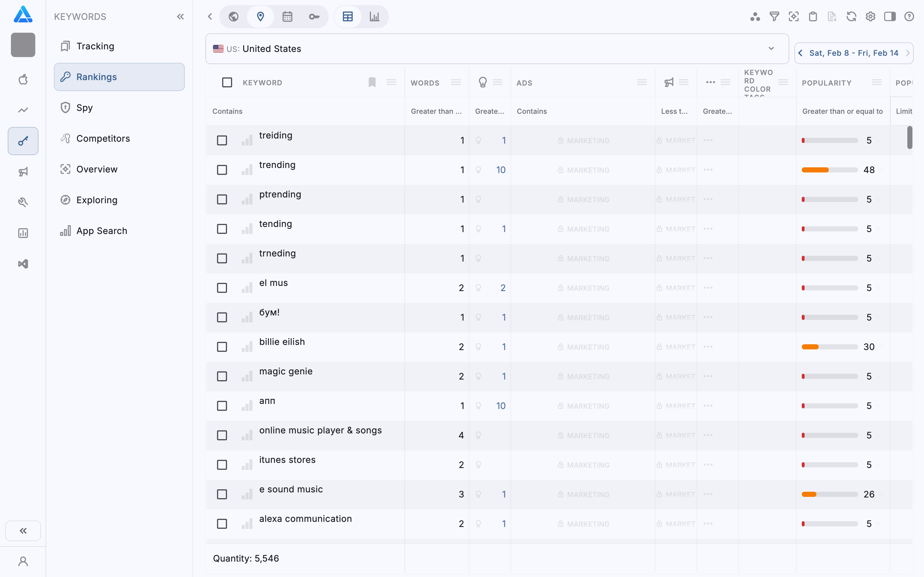924x577 pixels.
Task: Select the checkbox for trending keyword
Action: pos(222,170)
